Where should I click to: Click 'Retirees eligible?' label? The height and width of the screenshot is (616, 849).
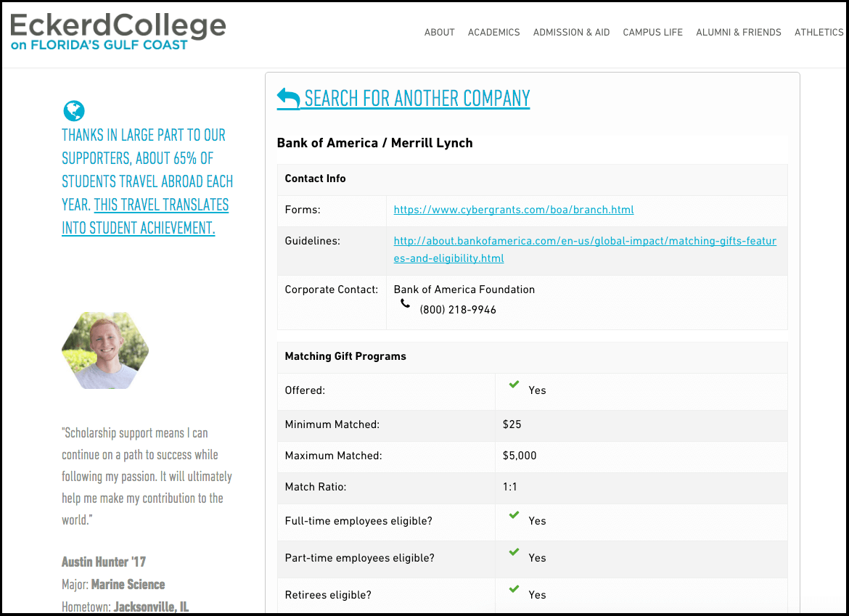click(328, 595)
